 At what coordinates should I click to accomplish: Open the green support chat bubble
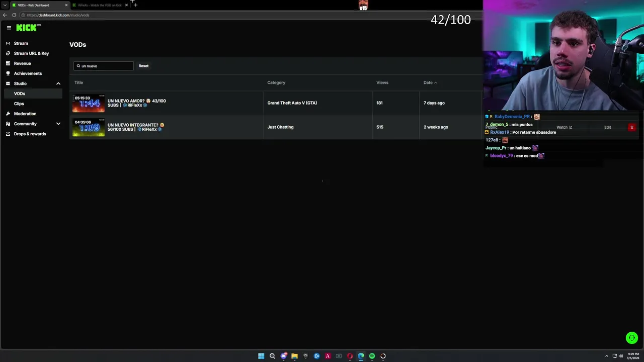point(631,338)
